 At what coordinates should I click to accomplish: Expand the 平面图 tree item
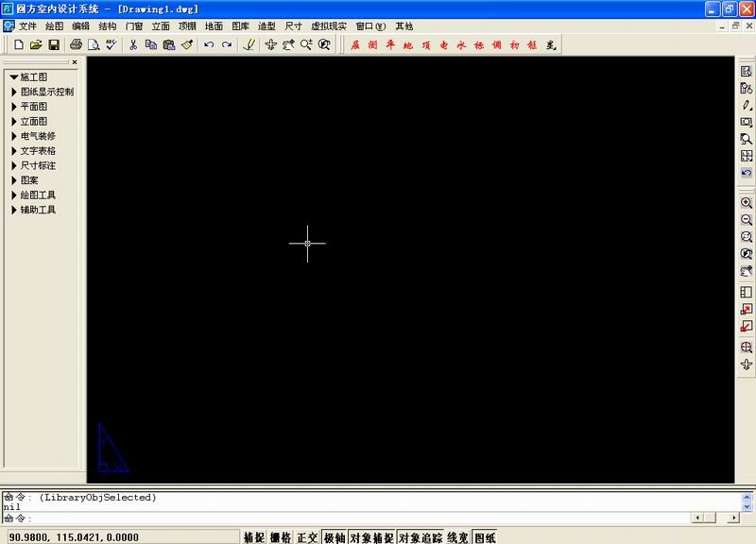[x=33, y=107]
